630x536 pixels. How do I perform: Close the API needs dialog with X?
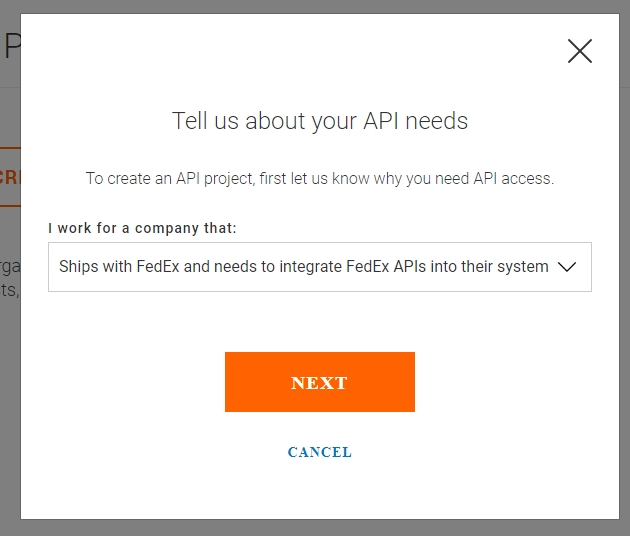(x=580, y=52)
